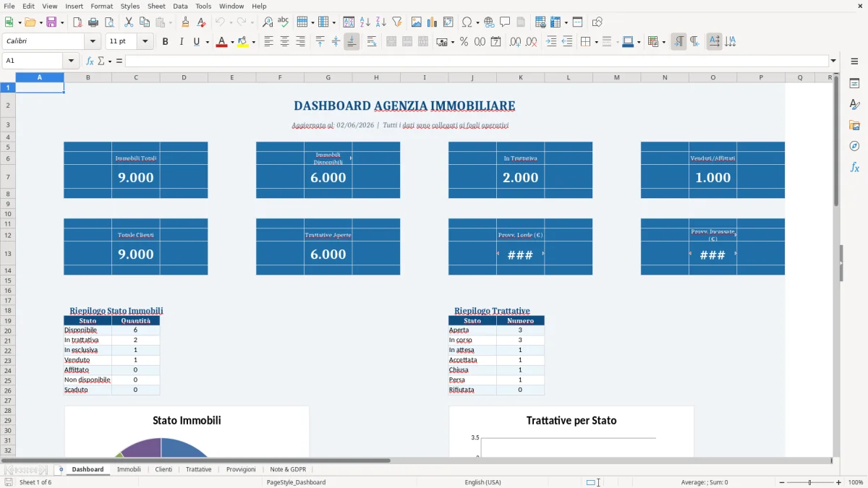Toggle underline formatting
The height and width of the screenshot is (488, 868).
point(196,42)
